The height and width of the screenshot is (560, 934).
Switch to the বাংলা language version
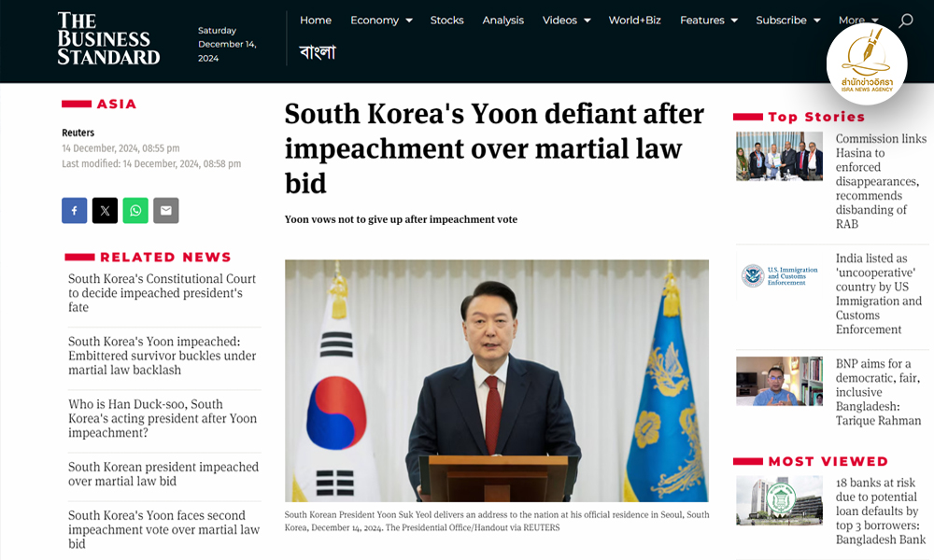point(318,52)
